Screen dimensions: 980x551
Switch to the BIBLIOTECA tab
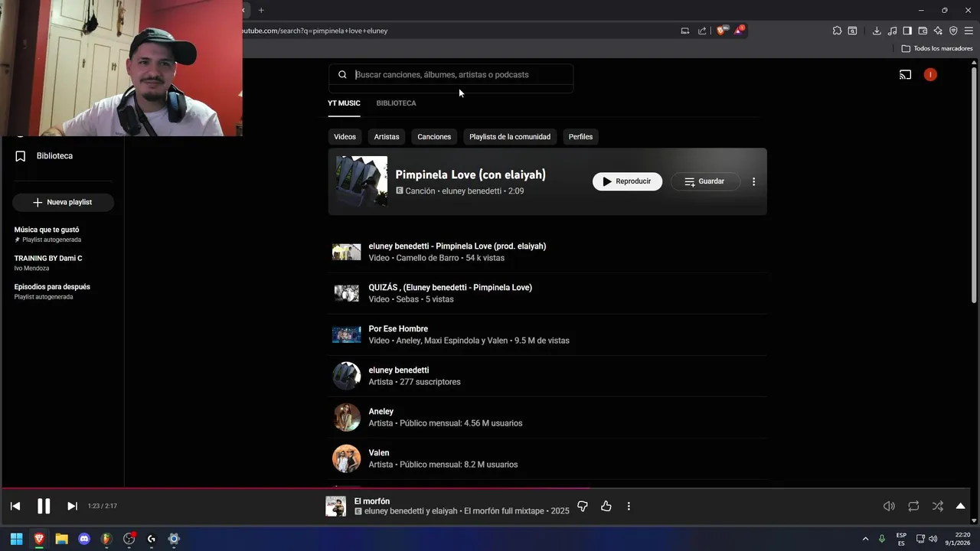396,103
